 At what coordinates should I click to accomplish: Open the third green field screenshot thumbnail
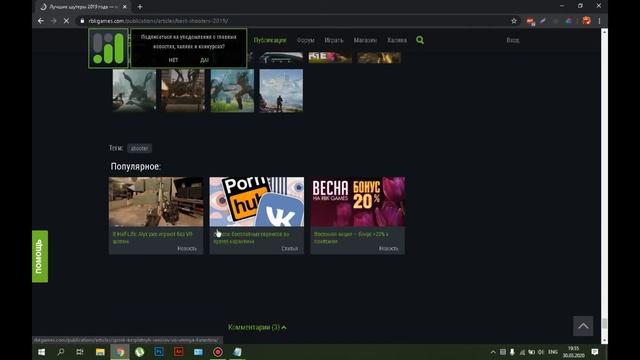click(x=232, y=90)
